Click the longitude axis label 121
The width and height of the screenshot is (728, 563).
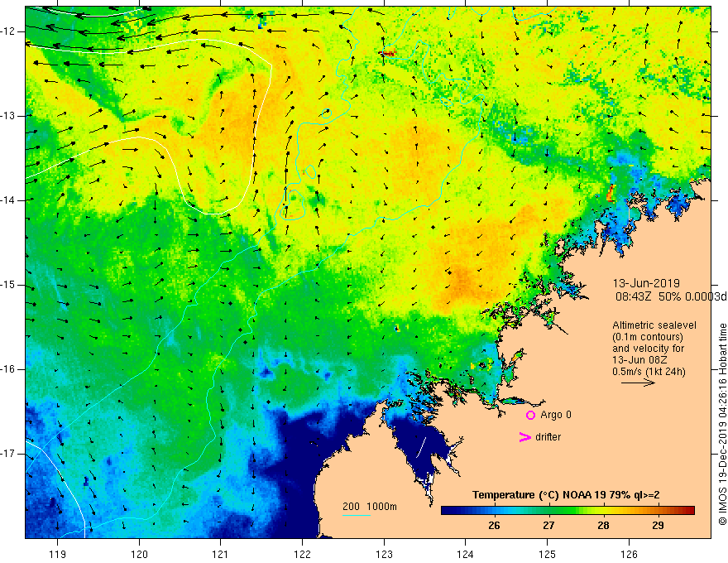(x=221, y=554)
